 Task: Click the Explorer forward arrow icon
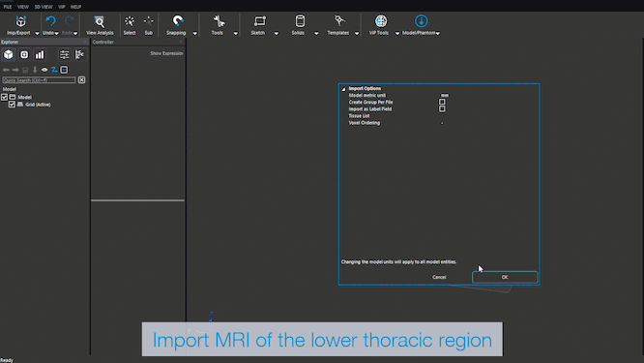[x=15, y=70]
